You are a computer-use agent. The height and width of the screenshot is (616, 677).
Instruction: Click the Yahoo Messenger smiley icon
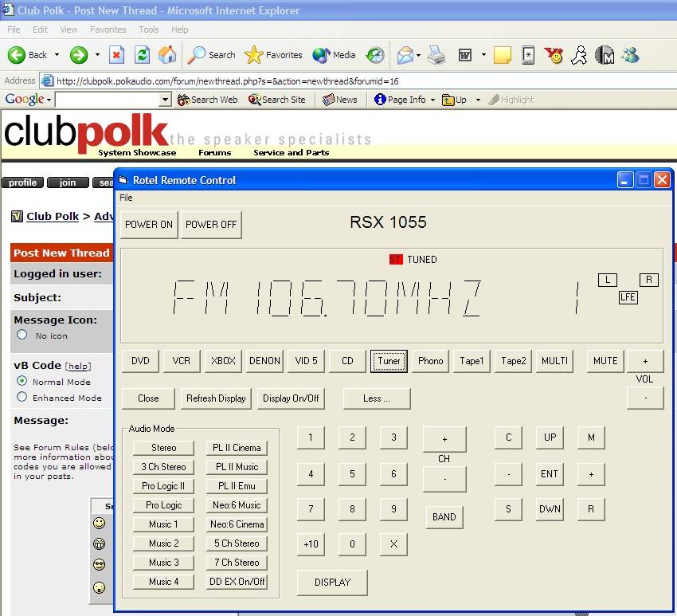click(x=554, y=55)
